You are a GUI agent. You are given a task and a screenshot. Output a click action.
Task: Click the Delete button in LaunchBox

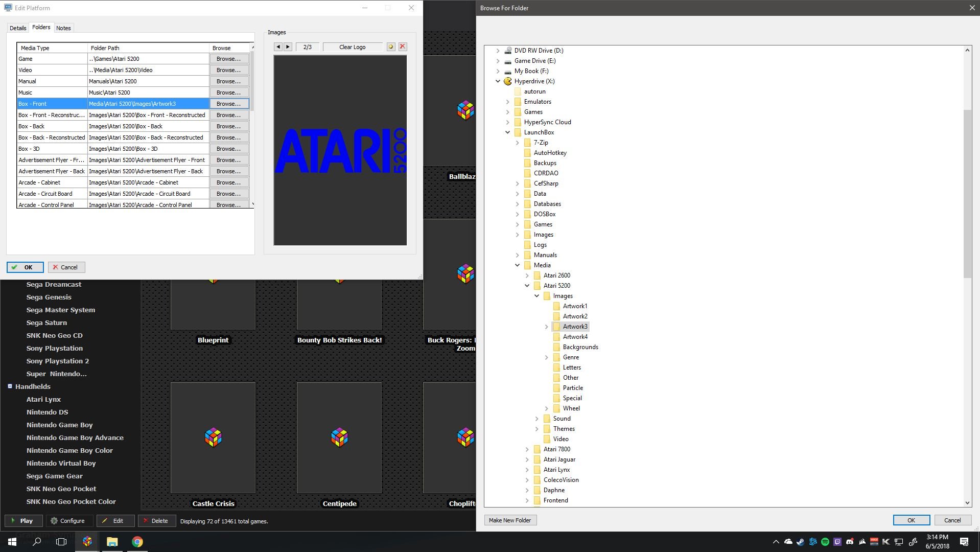157,521
